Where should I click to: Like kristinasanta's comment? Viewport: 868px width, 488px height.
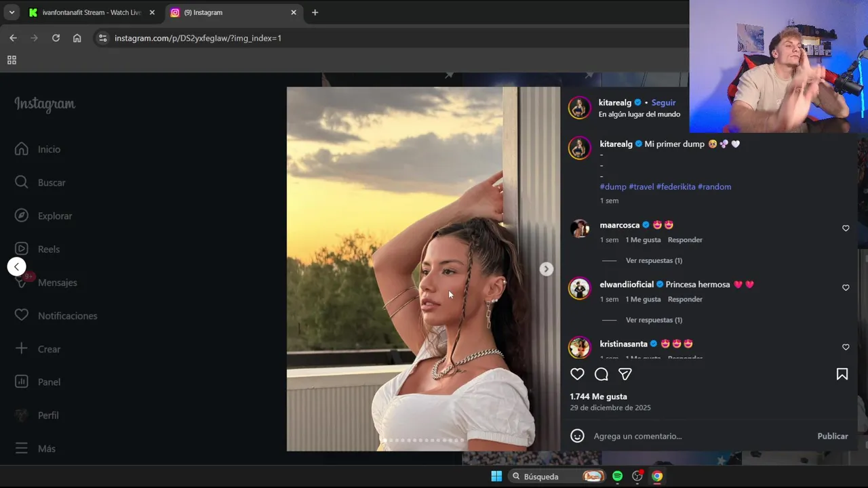click(x=846, y=347)
